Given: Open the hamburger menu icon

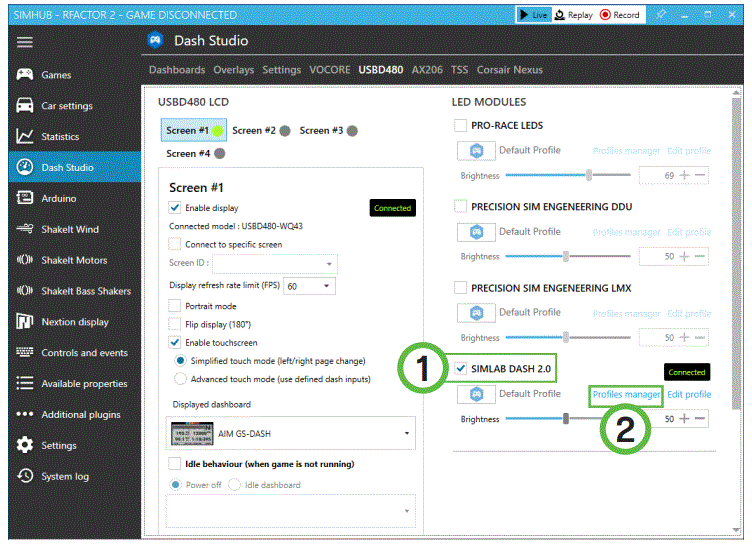Looking at the screenshot, I should pyautogui.click(x=24, y=42).
